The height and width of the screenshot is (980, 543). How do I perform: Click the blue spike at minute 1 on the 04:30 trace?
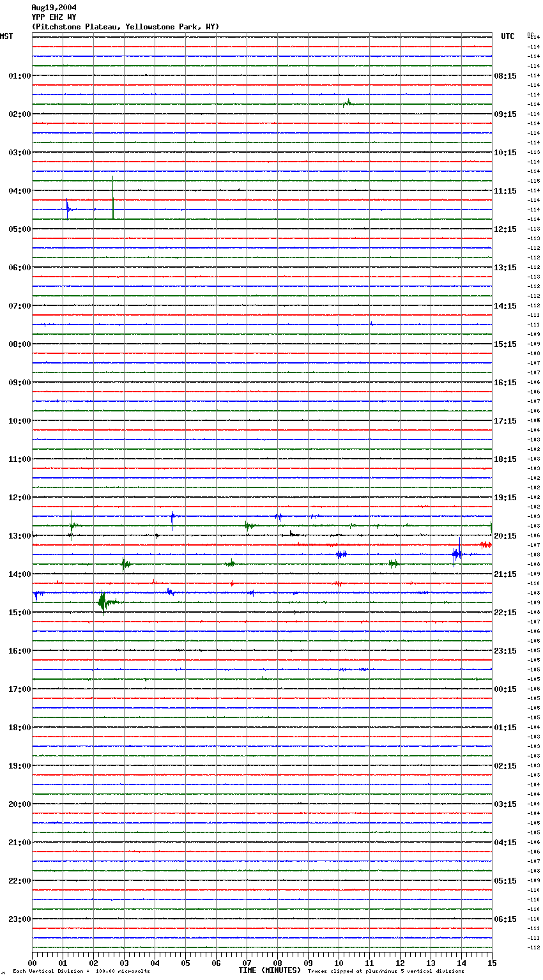pos(68,208)
